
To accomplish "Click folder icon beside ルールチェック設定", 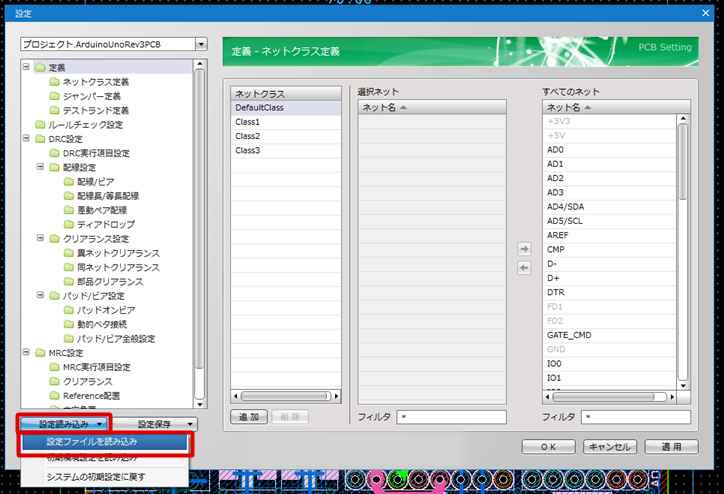I will (40, 125).
